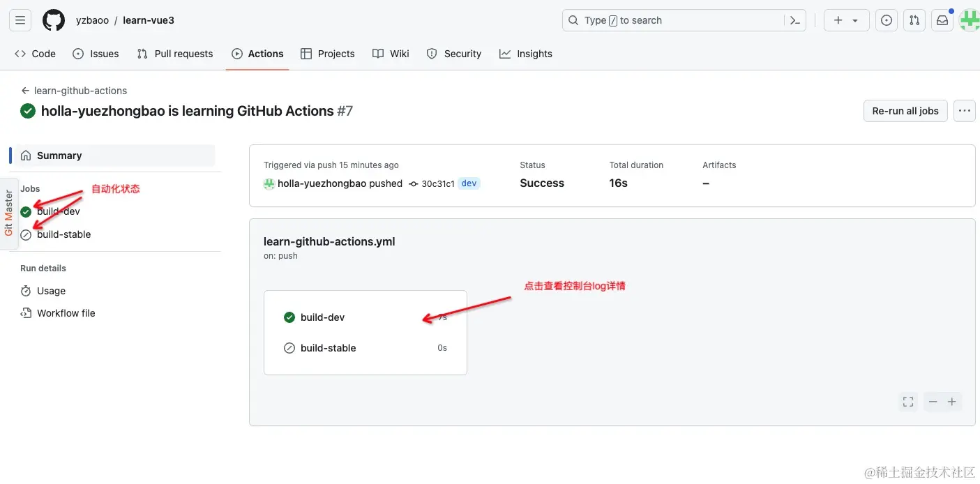Screen dimensions: 980x484
Task: Zoom in the workflow graph
Action: (952, 402)
